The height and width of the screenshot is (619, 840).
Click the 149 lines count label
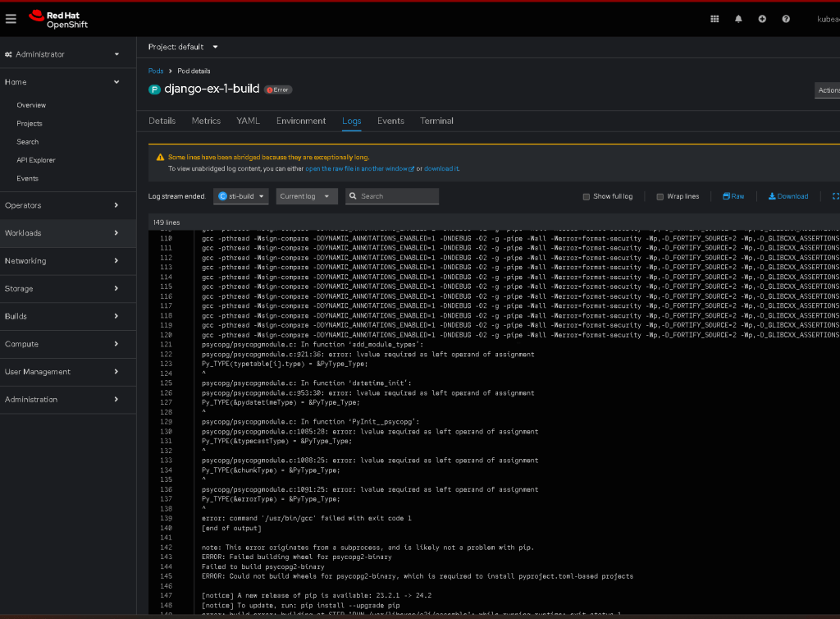coord(167,222)
